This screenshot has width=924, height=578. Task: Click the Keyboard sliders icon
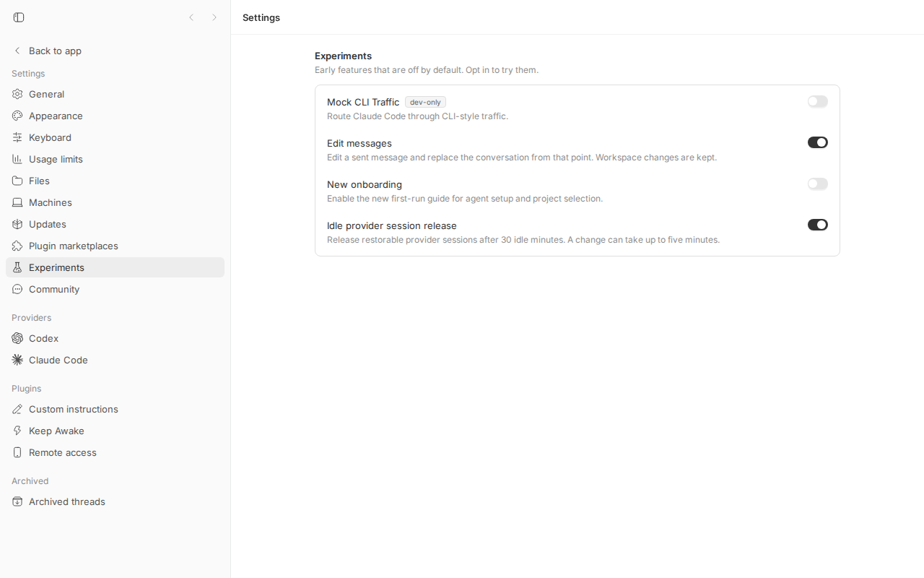coord(17,137)
